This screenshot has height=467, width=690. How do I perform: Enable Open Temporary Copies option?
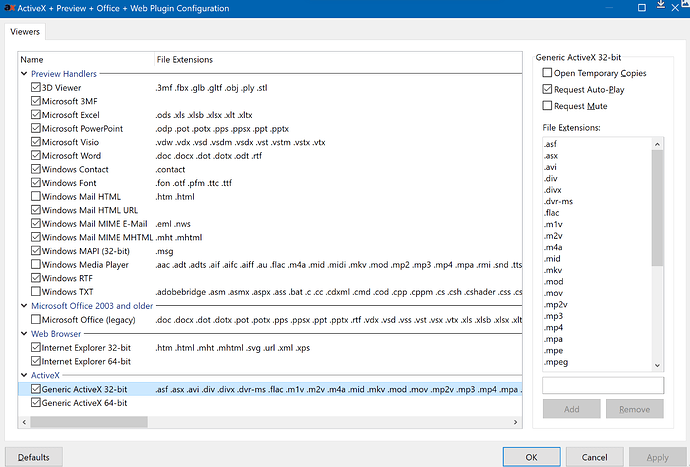pyautogui.click(x=547, y=73)
